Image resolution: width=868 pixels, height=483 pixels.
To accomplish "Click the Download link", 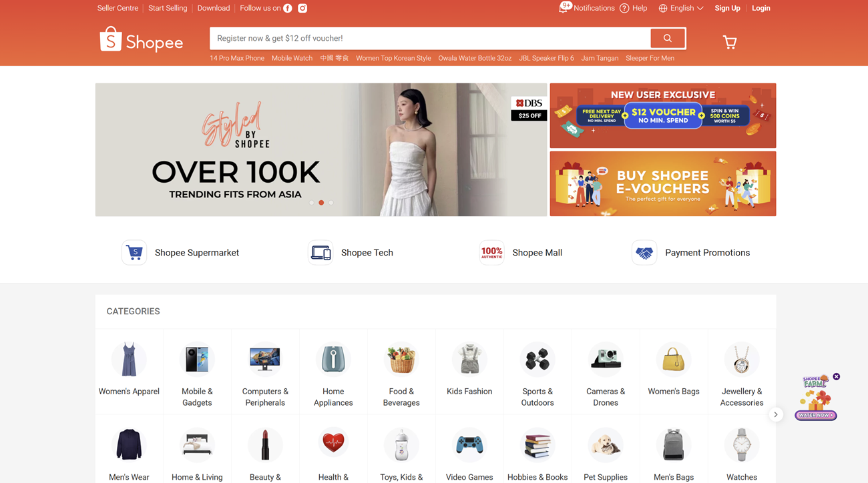I will [x=214, y=8].
